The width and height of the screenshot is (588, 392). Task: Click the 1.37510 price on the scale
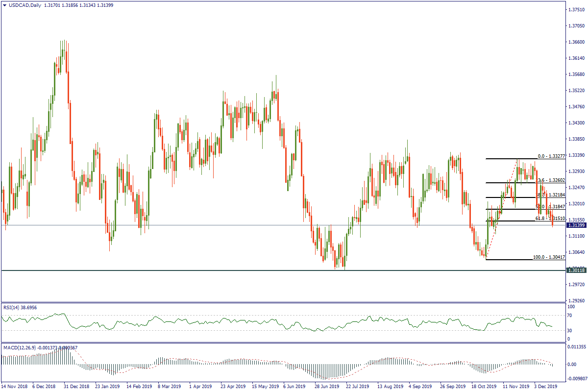tap(576, 9)
